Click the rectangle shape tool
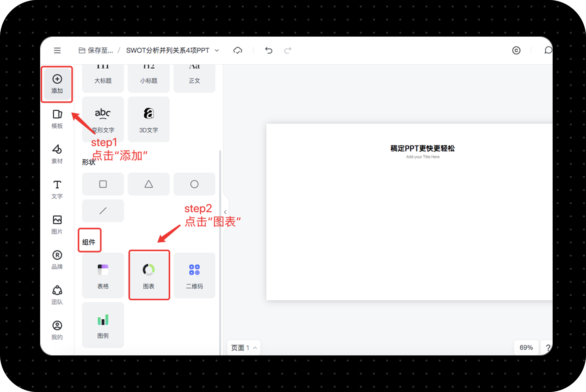Image resolution: width=586 pixels, height=392 pixels. click(x=102, y=183)
